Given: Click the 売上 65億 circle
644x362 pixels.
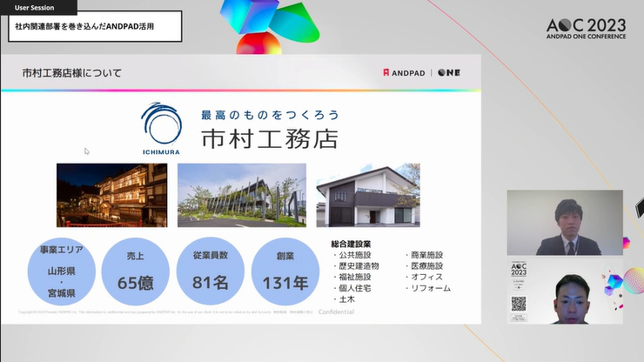Looking at the screenshot, I should (x=136, y=271).
